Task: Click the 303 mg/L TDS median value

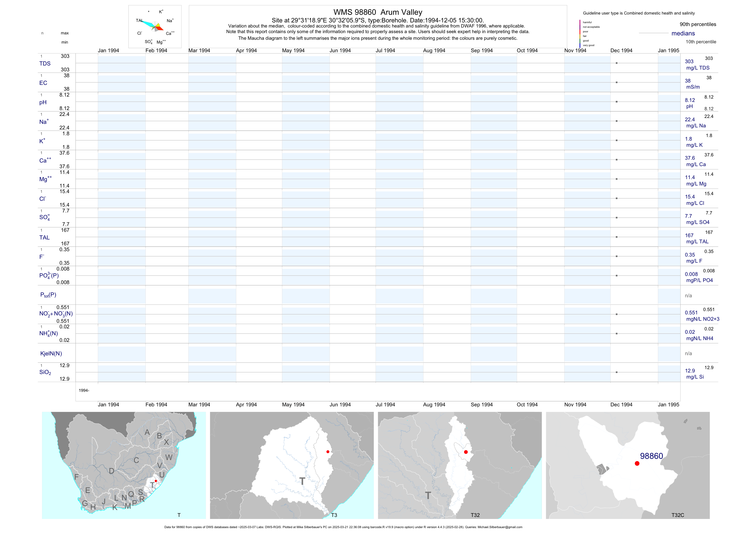Action: tap(689, 62)
